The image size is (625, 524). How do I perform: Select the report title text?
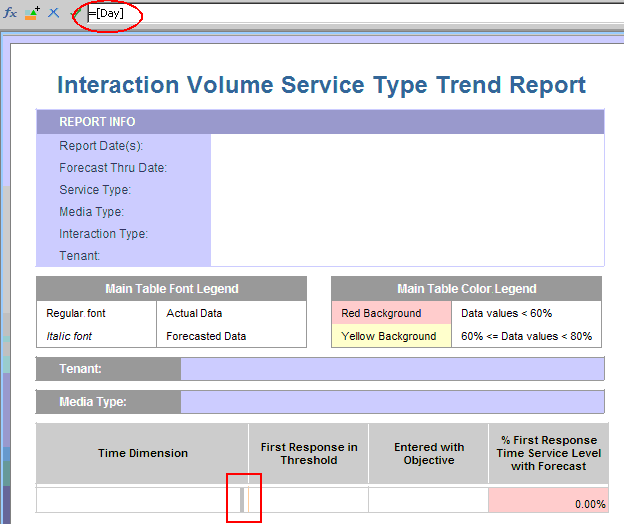pos(321,84)
